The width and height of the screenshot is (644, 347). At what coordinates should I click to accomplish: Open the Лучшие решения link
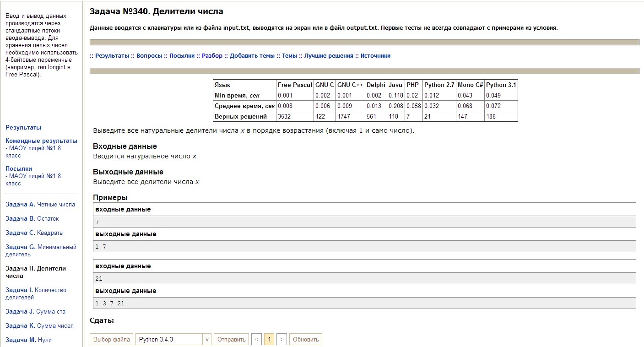(329, 56)
